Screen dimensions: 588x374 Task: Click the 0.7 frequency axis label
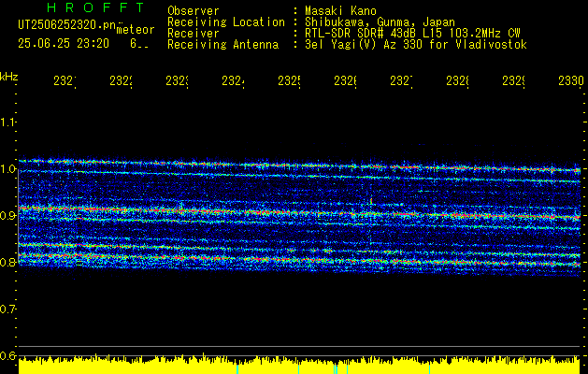(7, 309)
